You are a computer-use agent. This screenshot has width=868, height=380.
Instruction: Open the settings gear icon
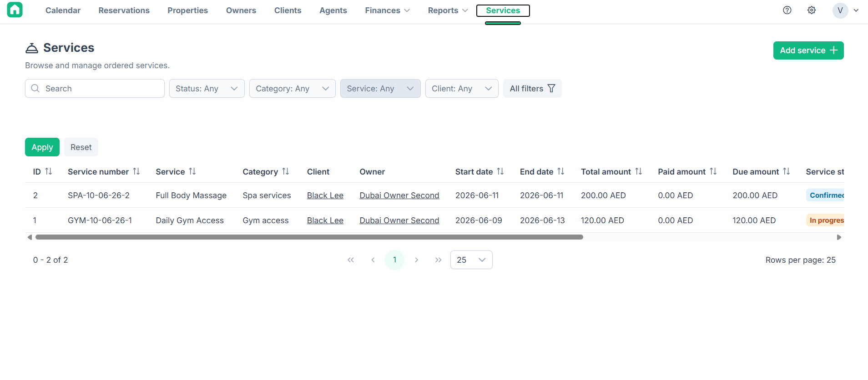point(812,10)
